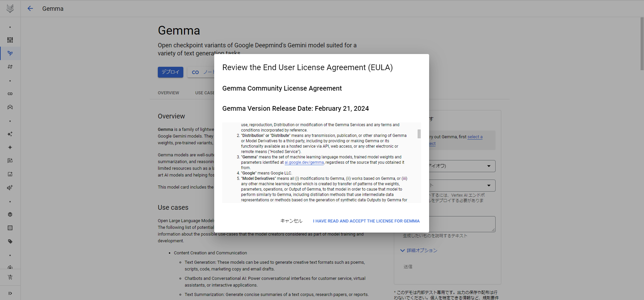
Task: Open the Pipelines icon in the sidebar
Action: (10, 67)
